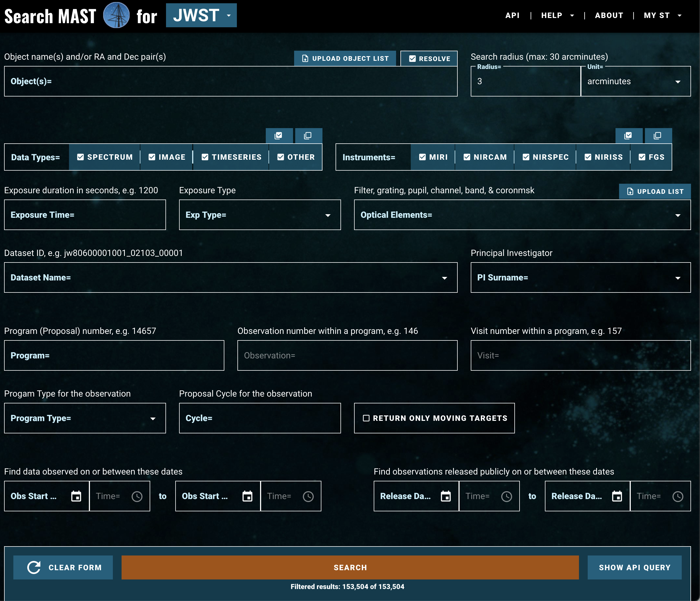
Task: Uncheck the NIRCAM instrument
Action: click(485, 157)
